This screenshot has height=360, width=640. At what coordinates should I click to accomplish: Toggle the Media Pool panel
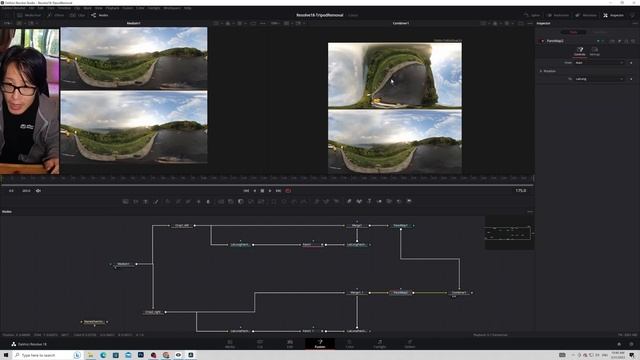(29, 15)
